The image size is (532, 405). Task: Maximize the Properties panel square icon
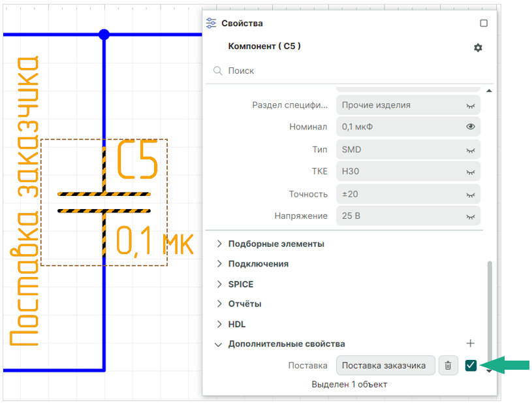484,23
